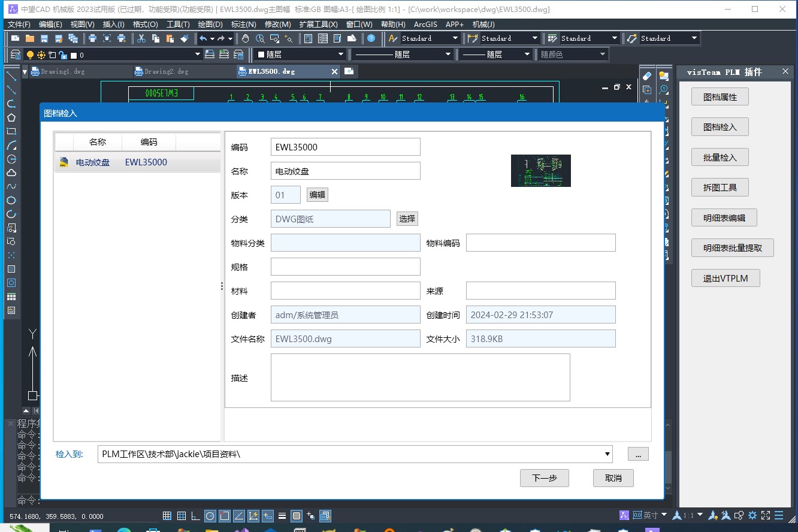
Task: Open the 绘图(D) menu
Action: [x=210, y=25]
